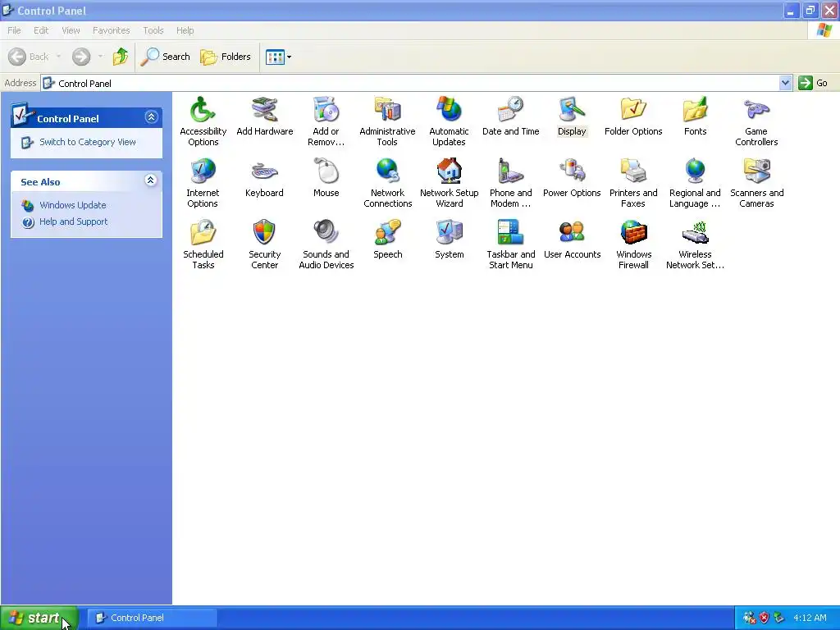The height and width of the screenshot is (630, 840).
Task: Collapse the Control Panel sidebar section
Action: coord(151,116)
